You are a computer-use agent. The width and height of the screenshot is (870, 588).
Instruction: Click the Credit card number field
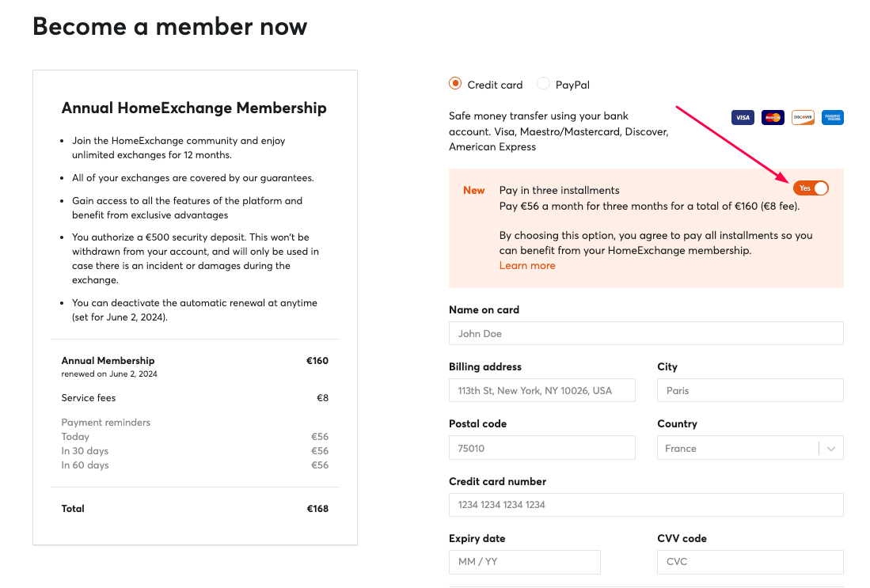point(646,505)
